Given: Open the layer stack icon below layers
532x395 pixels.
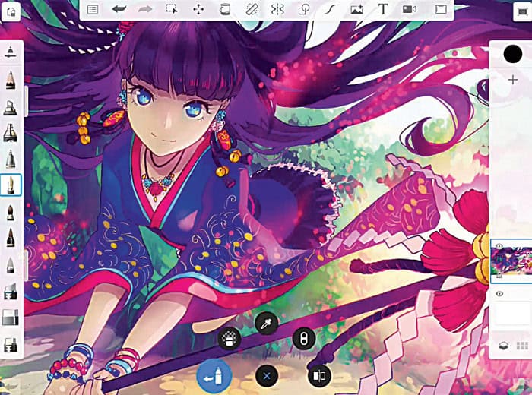Looking at the screenshot, I should [x=504, y=346].
